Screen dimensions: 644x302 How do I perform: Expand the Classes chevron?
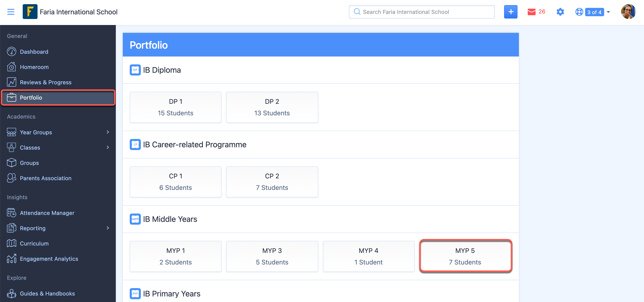click(108, 147)
